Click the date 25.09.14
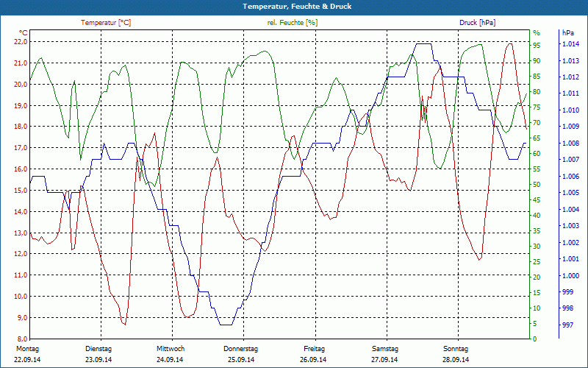Image resolution: width=588 pixels, height=368 pixels. [x=241, y=359]
